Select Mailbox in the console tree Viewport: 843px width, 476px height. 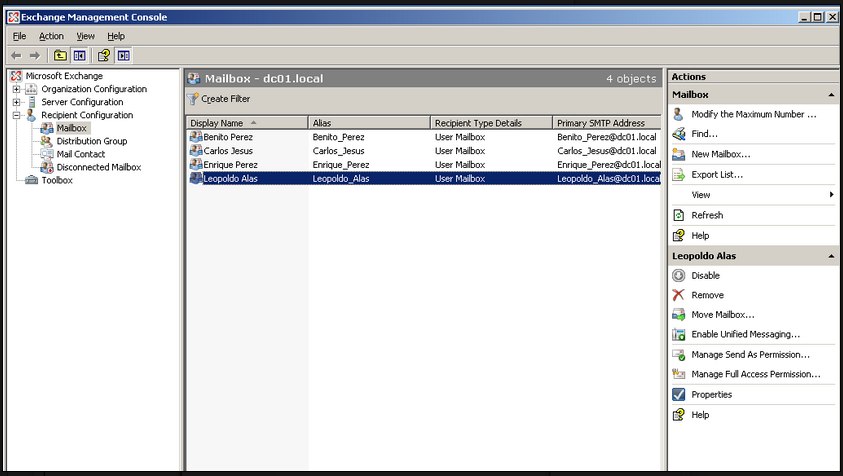(x=72, y=128)
